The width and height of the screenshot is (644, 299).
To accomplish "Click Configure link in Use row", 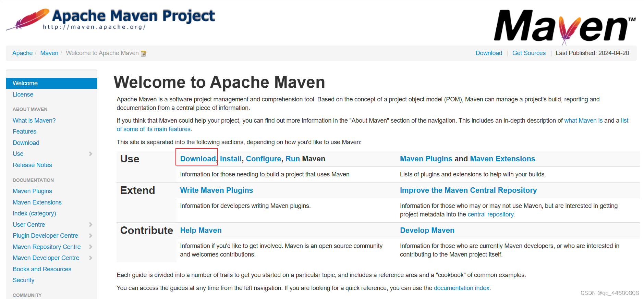I will (263, 159).
